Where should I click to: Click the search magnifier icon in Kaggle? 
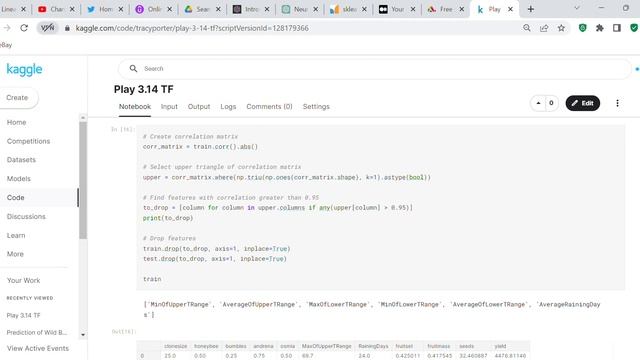click(x=133, y=69)
